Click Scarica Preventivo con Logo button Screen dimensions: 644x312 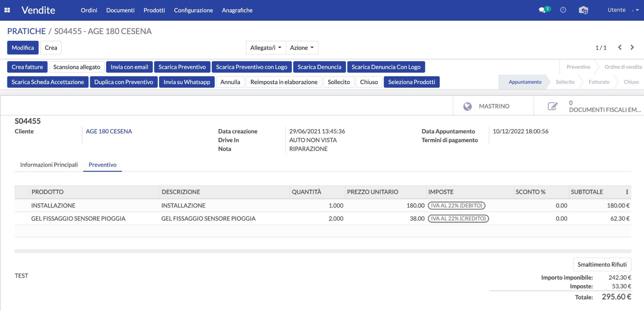coord(252,67)
